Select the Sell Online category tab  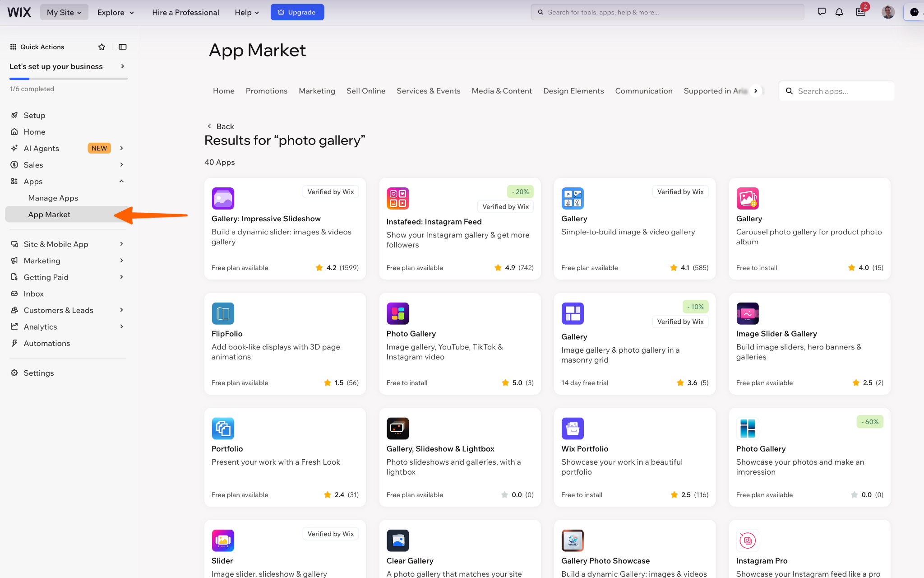[366, 91]
